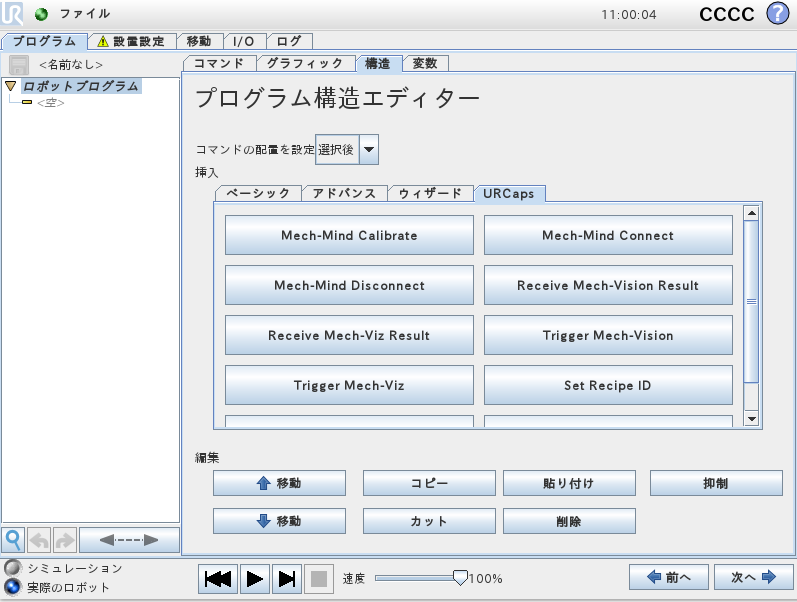The width and height of the screenshot is (797, 602).
Task: Click the 貼り付け button
Action: pyautogui.click(x=569, y=483)
